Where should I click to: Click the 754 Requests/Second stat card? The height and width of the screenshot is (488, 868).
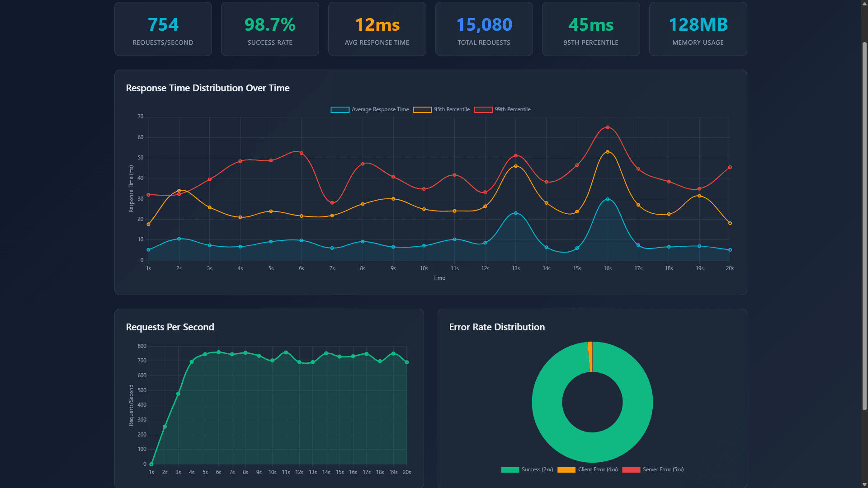(x=163, y=28)
